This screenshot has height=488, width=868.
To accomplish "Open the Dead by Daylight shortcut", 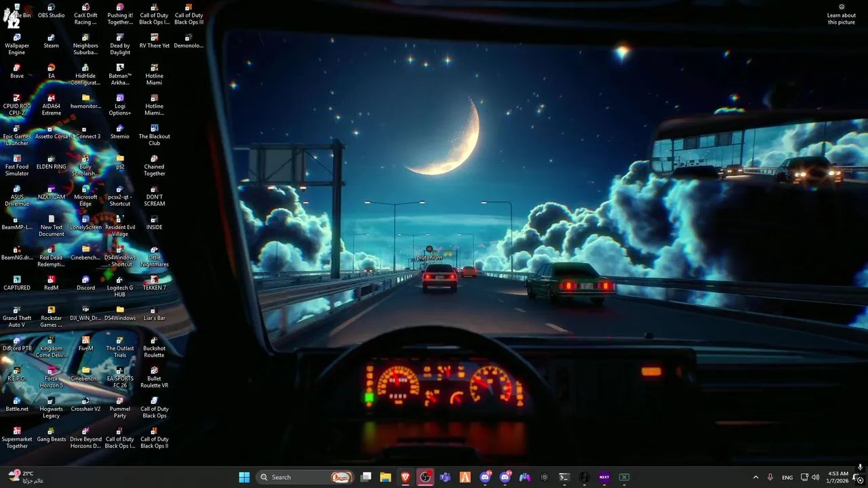I will coord(120,45).
